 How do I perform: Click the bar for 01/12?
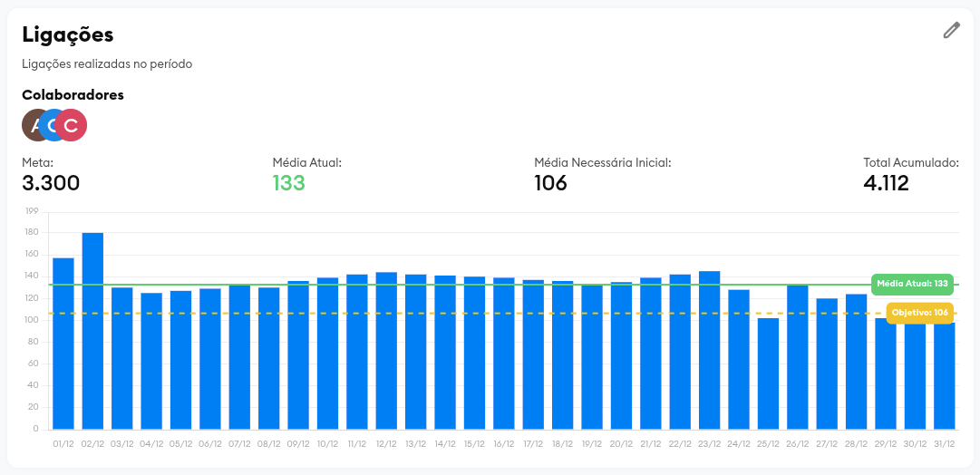63,344
